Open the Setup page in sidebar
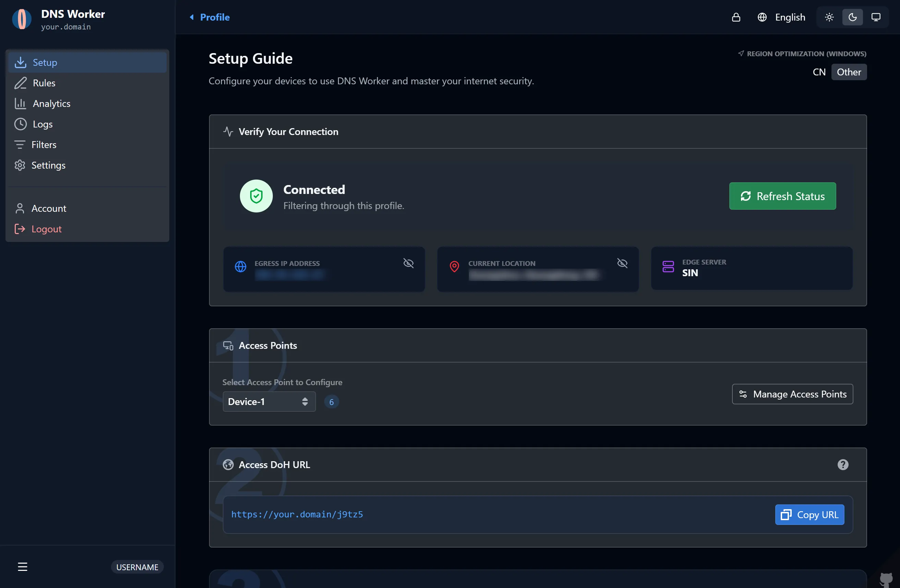This screenshot has width=900, height=588. (x=87, y=62)
